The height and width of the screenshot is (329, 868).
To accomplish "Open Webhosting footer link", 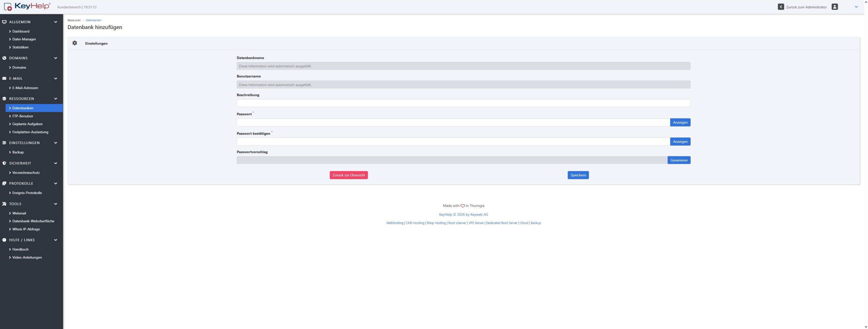I will [x=395, y=223].
